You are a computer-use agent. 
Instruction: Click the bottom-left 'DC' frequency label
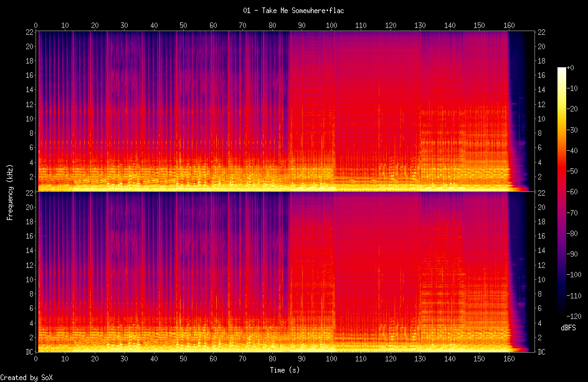click(x=29, y=352)
